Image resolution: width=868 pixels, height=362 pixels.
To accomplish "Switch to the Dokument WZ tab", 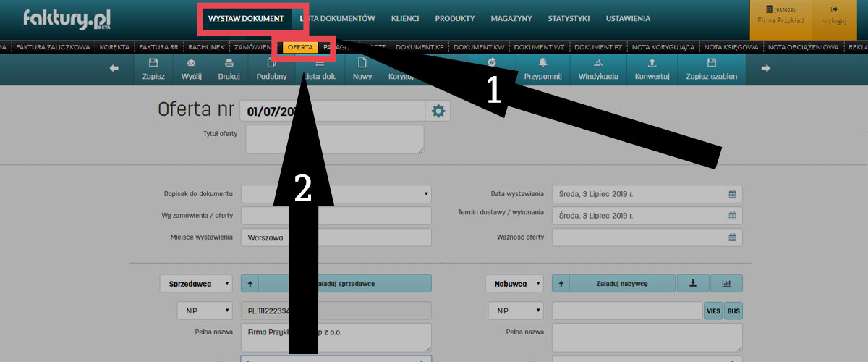I will (539, 47).
